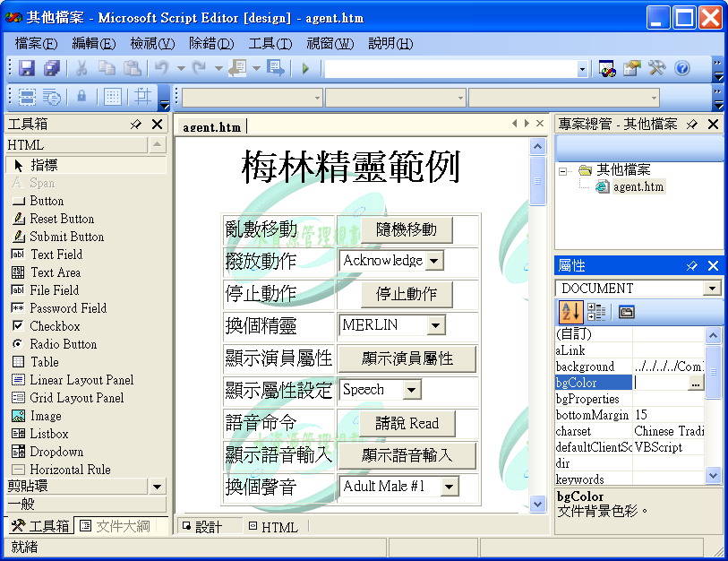Open the Toolbox hammer-wrench toolbar icon
This screenshot has height=561, width=728.
[657, 69]
